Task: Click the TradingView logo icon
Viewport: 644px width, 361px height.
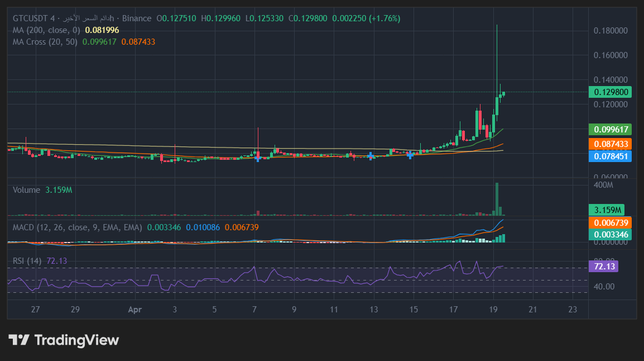Action: tap(19, 340)
